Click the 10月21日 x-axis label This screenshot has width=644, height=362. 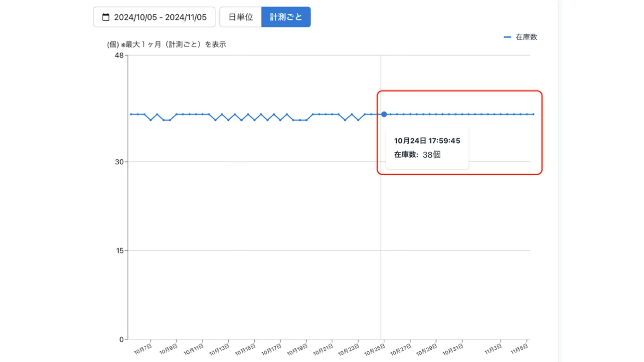tap(323, 349)
